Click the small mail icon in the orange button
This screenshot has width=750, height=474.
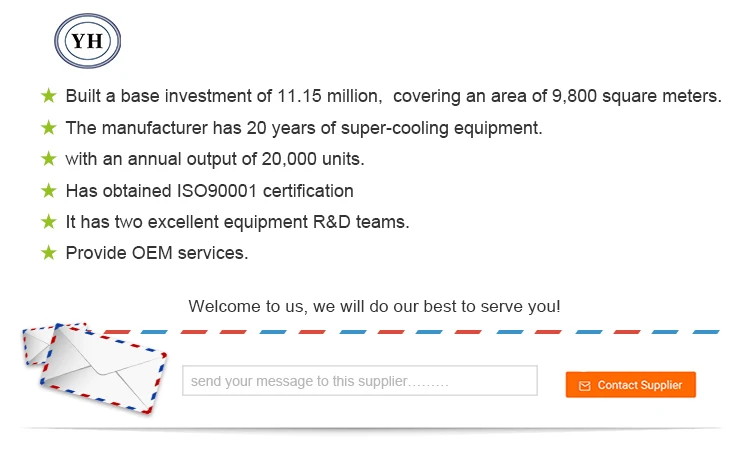[585, 385]
